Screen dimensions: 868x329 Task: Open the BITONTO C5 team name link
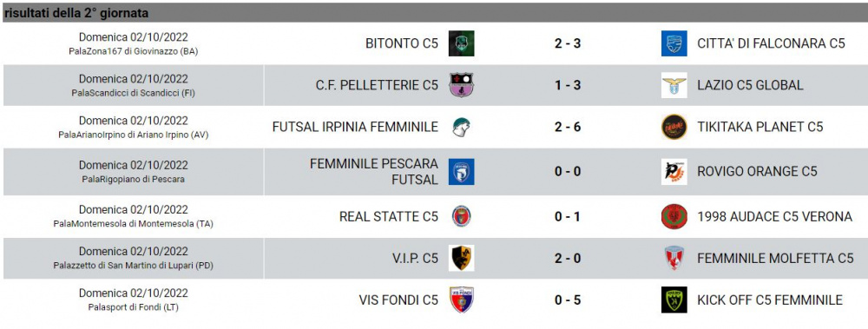coord(402,43)
